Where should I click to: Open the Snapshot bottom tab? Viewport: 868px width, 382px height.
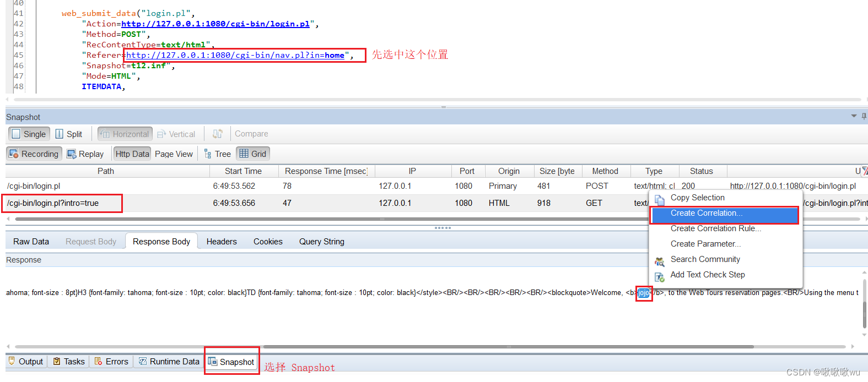(231, 362)
